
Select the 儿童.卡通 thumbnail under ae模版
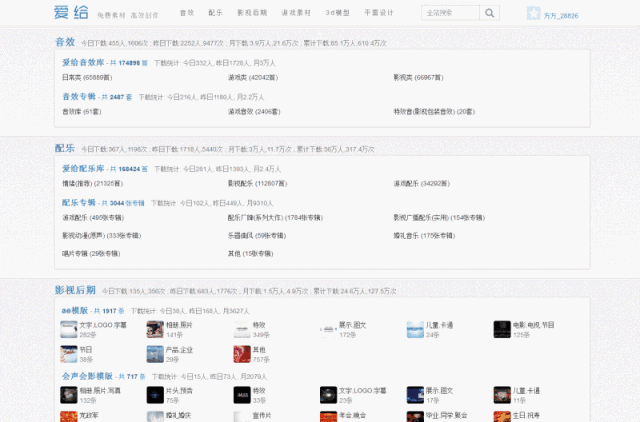pyautogui.click(x=415, y=329)
